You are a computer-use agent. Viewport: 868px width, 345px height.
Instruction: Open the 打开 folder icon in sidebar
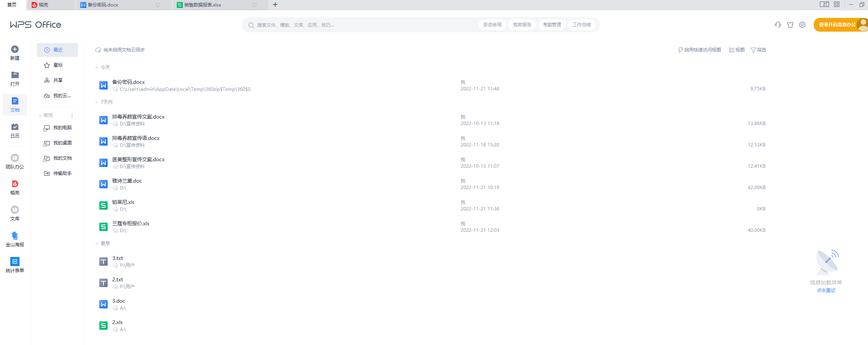click(x=15, y=75)
